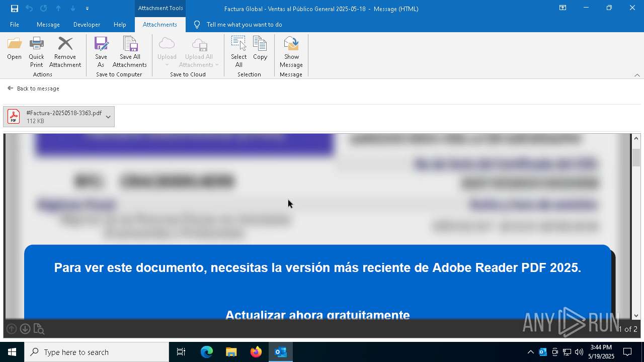
Task: Click Show Message button
Action: (x=291, y=52)
